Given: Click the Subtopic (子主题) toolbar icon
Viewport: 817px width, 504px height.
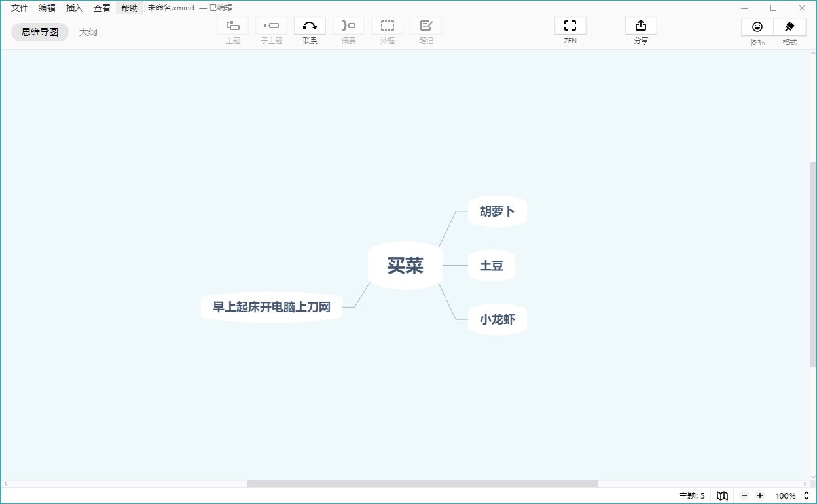Looking at the screenshot, I should 271,26.
